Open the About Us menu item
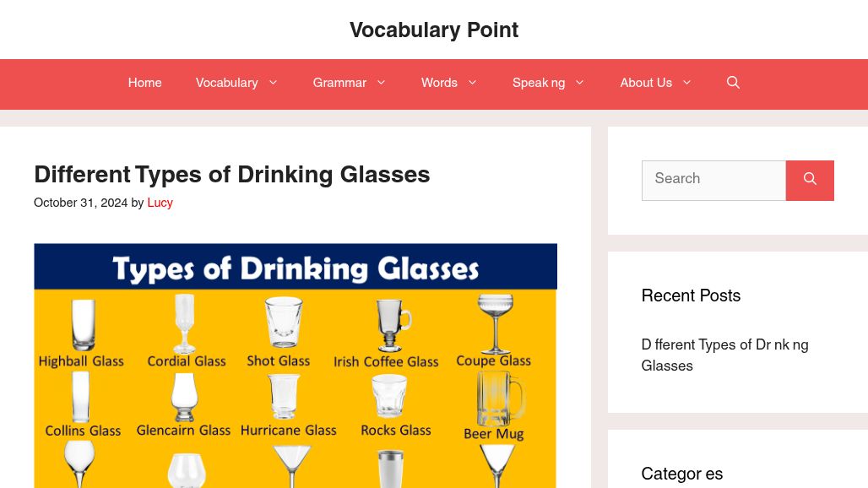Screen dimensions: 868x488 pos(646,84)
